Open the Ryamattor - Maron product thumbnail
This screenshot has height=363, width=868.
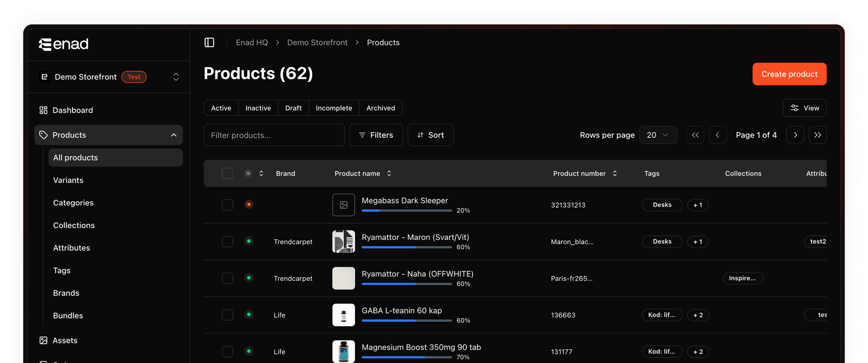(x=344, y=241)
